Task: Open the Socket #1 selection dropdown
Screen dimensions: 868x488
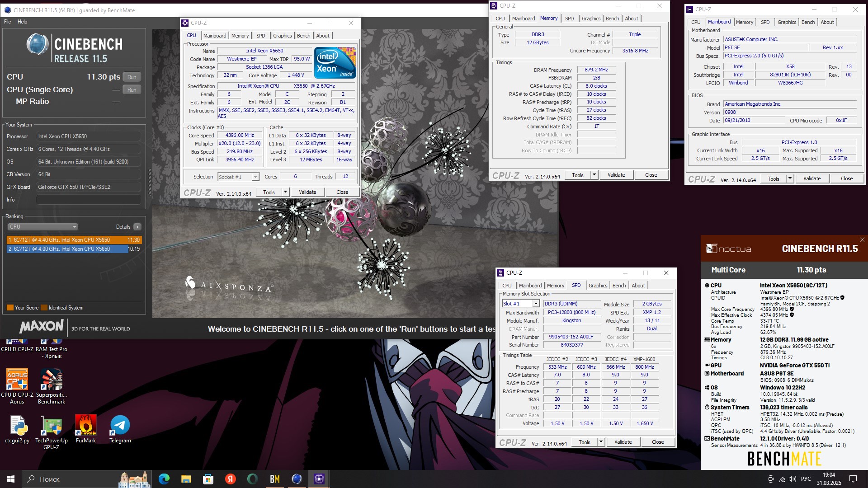Action: [238, 177]
